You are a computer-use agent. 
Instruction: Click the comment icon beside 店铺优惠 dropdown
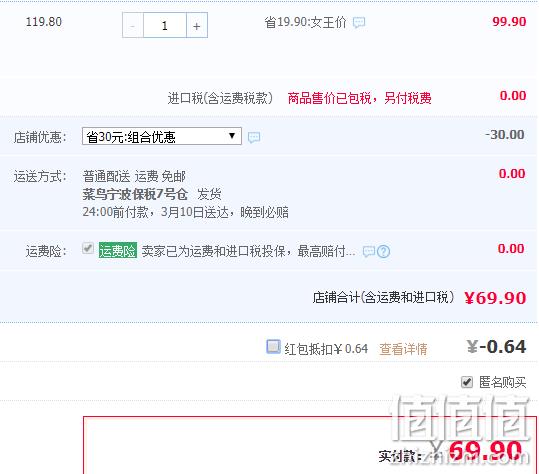[254, 137]
